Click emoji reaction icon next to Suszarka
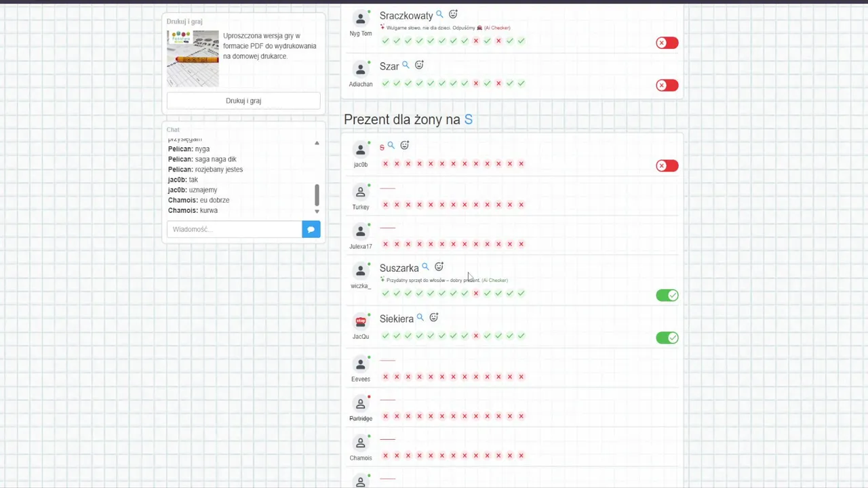This screenshot has height=488, width=868. click(439, 267)
